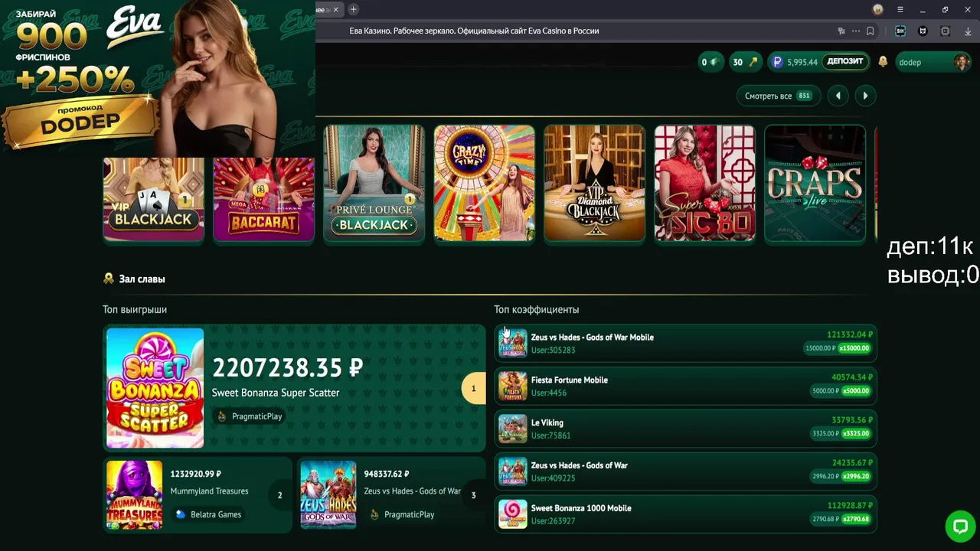
Task: Click the cash bonus counter showing 0
Action: tap(710, 62)
